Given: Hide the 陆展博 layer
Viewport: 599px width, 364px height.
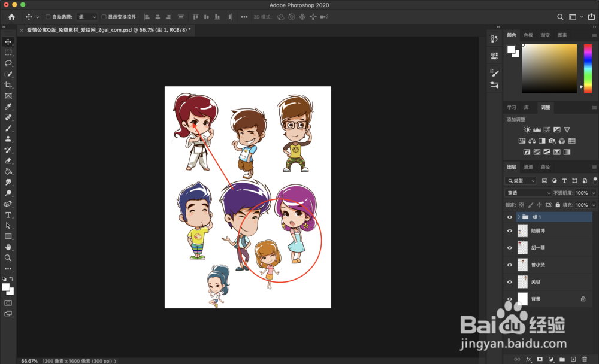Looking at the screenshot, I should (x=510, y=230).
